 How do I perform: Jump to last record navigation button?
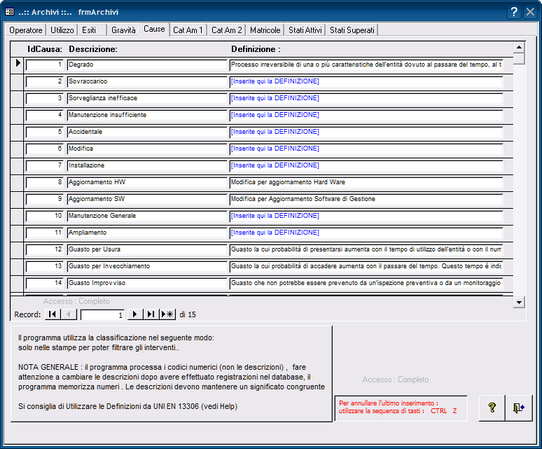coord(151,314)
